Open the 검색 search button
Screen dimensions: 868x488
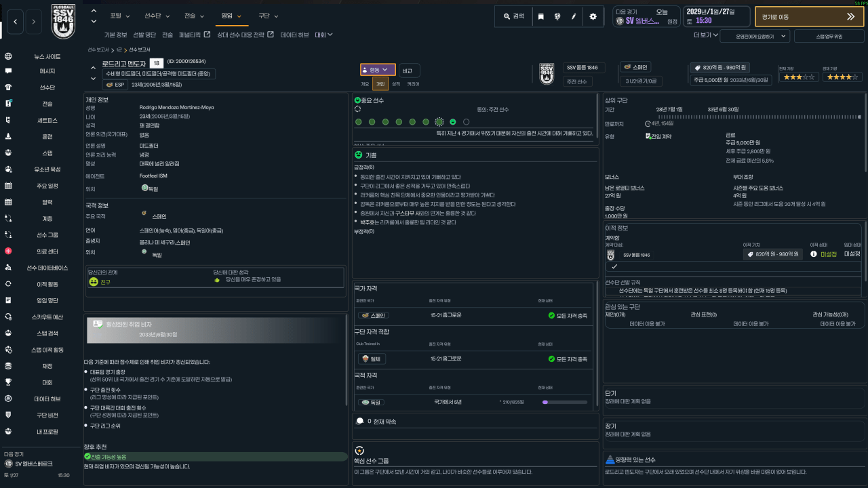point(514,16)
